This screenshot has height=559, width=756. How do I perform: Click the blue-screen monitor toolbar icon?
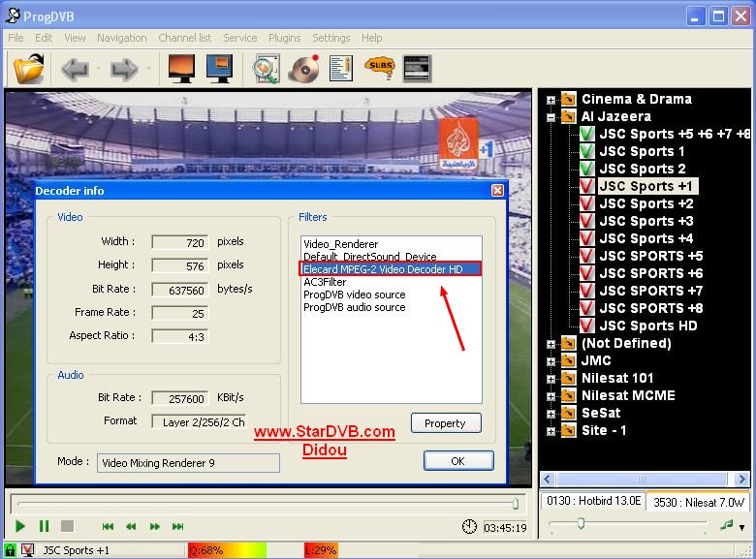(219, 69)
